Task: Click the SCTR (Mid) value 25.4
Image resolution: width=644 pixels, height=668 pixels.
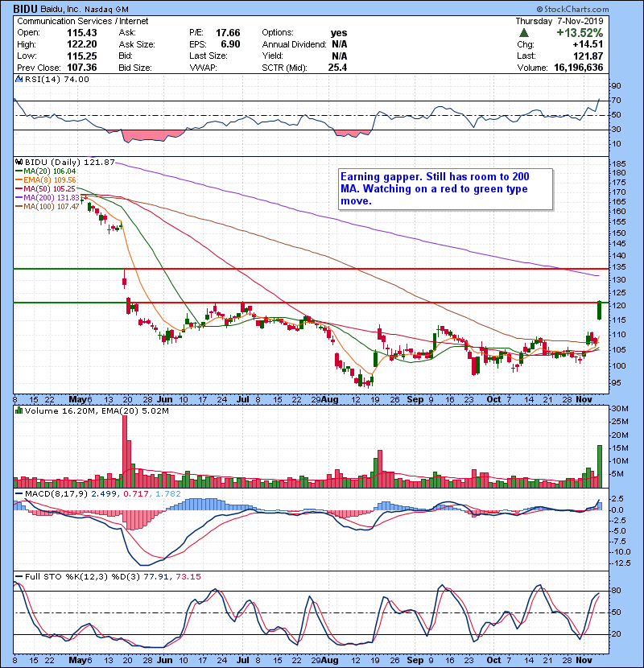Action: click(x=337, y=68)
